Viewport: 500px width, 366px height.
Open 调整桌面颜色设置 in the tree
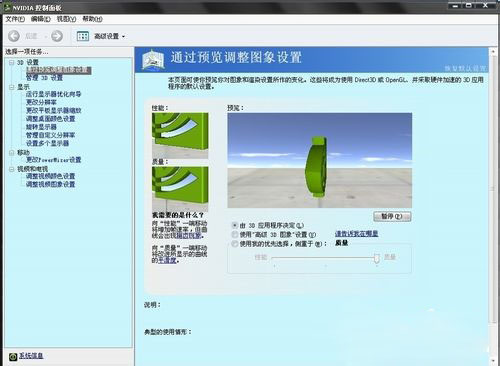pos(51,119)
